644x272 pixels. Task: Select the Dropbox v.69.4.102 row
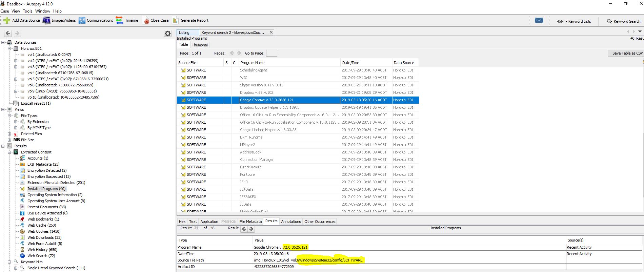(298, 92)
